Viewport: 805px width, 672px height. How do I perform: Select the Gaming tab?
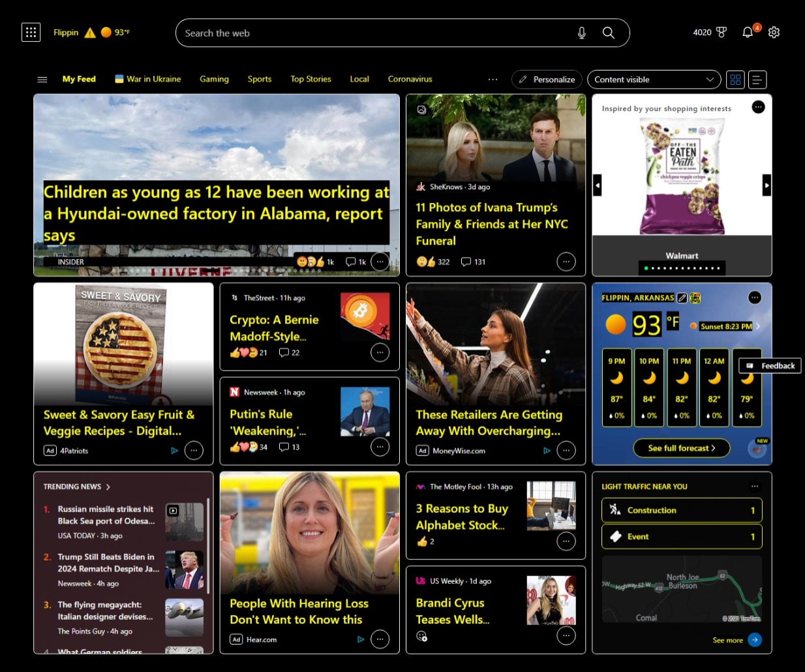(x=214, y=79)
